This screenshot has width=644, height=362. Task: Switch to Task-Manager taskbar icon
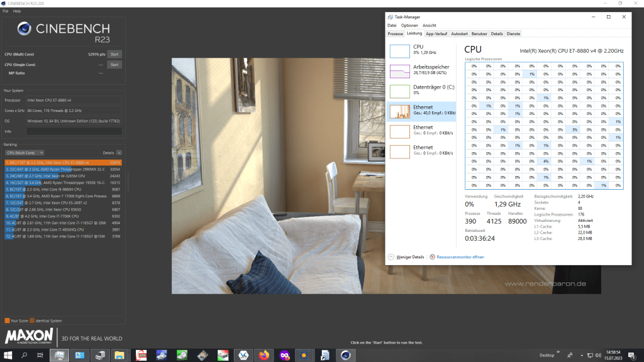[59, 355]
